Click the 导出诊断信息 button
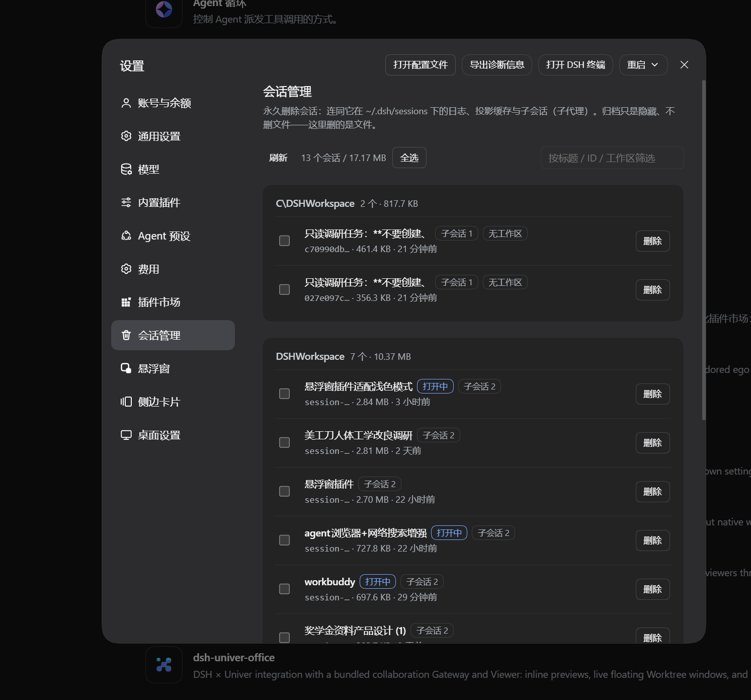Image resolution: width=751 pixels, height=700 pixels. [x=497, y=65]
